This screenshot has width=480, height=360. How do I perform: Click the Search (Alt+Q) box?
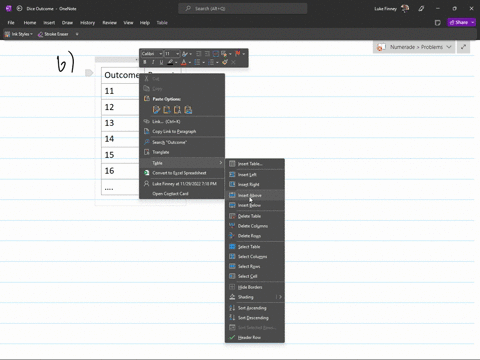243,9
